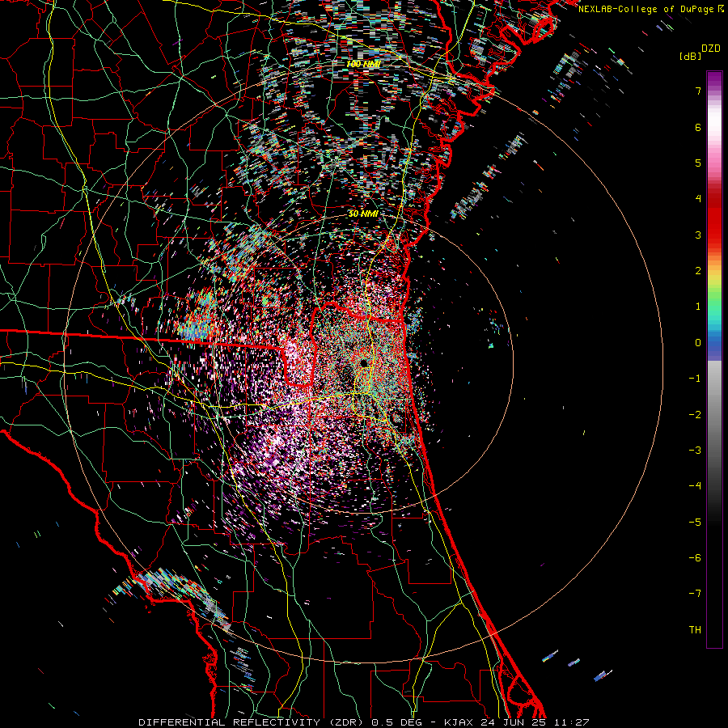Image resolution: width=728 pixels, height=728 pixels.
Task: Click the -6 value on the color scale
Action: coord(695,558)
